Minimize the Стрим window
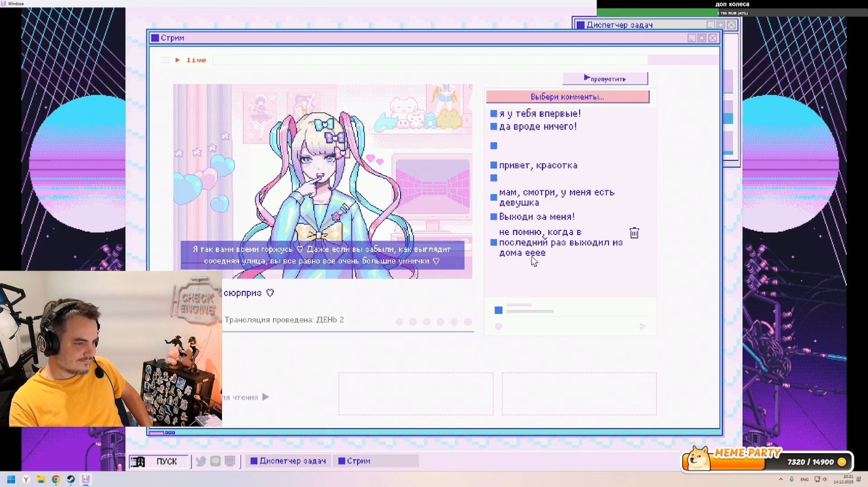The height and width of the screenshot is (487, 868). [x=692, y=38]
